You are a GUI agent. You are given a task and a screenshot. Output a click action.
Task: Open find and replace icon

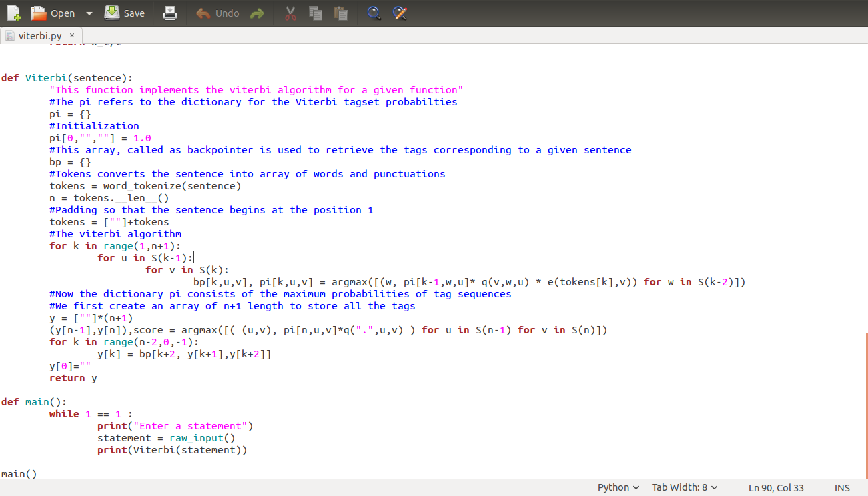click(x=399, y=13)
